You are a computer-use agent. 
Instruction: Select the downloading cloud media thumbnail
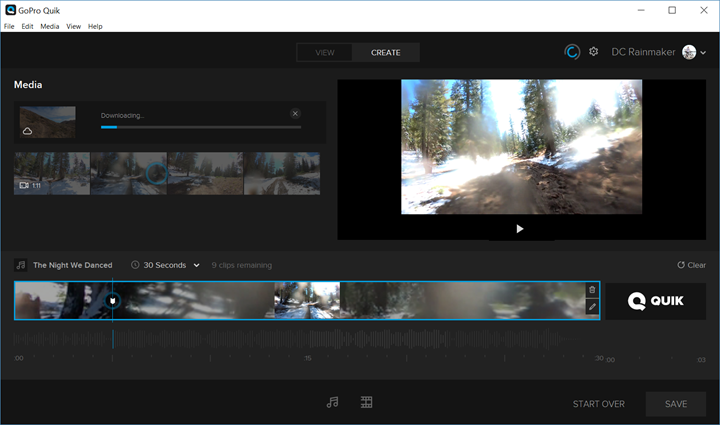tap(48, 122)
